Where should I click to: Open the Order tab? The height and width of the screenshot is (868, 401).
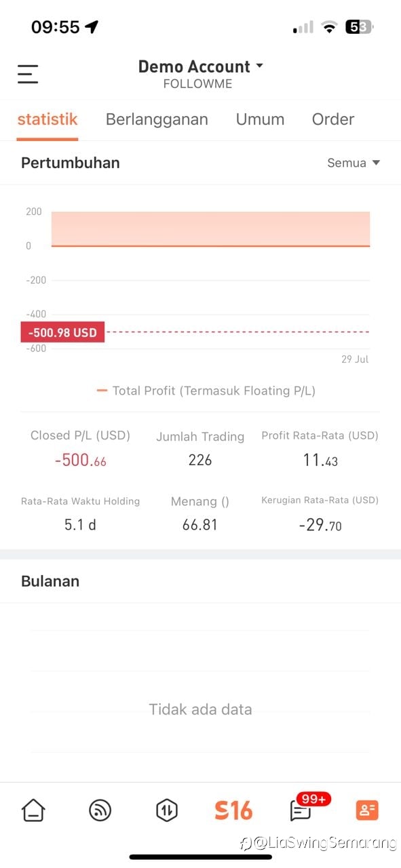click(333, 119)
